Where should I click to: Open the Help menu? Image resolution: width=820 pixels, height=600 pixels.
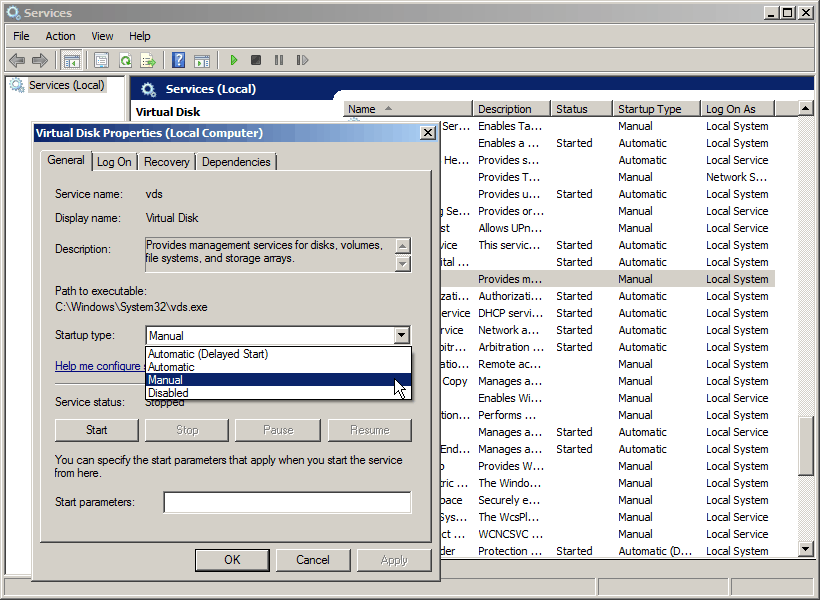click(140, 36)
